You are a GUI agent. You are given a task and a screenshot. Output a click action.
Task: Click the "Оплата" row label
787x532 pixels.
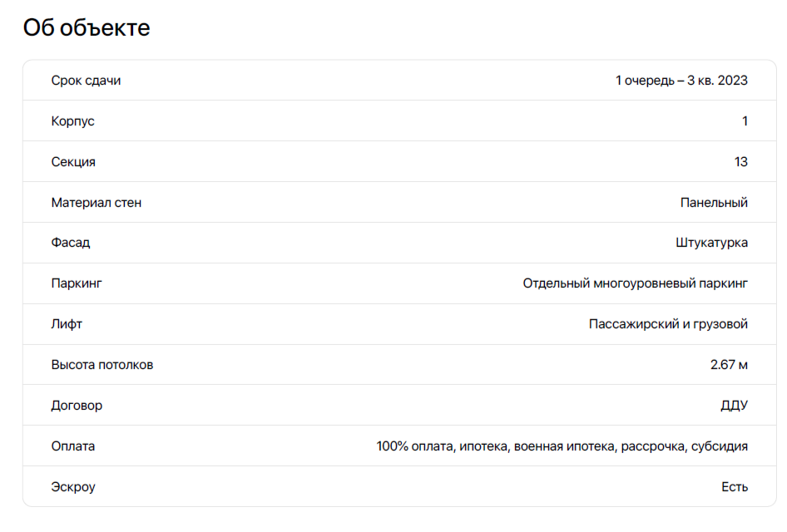[x=73, y=446]
